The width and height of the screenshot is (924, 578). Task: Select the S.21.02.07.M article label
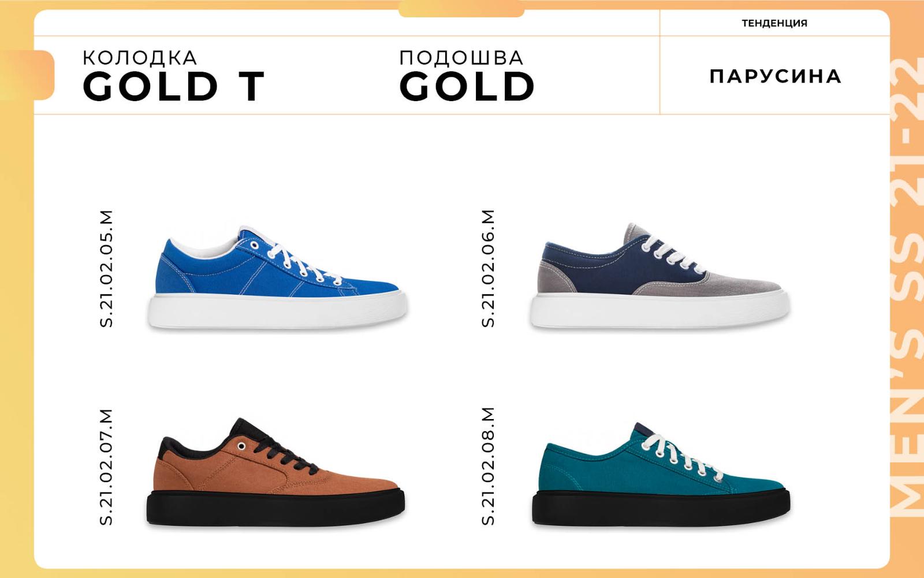[x=107, y=467]
